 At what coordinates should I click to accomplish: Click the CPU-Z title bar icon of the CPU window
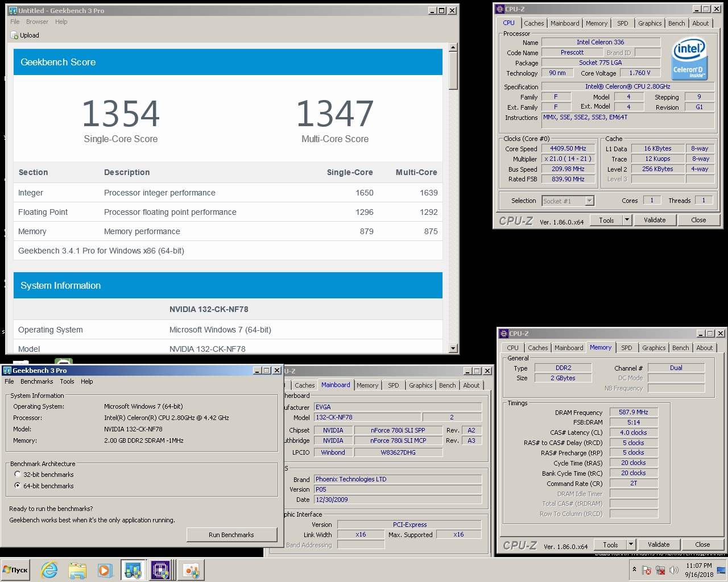click(x=500, y=9)
